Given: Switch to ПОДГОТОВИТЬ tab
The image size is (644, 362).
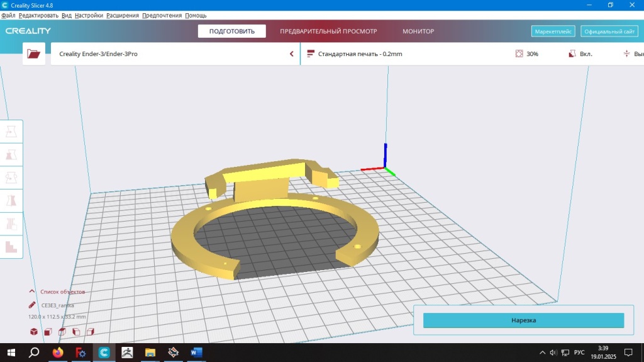Looking at the screenshot, I should 231,31.
